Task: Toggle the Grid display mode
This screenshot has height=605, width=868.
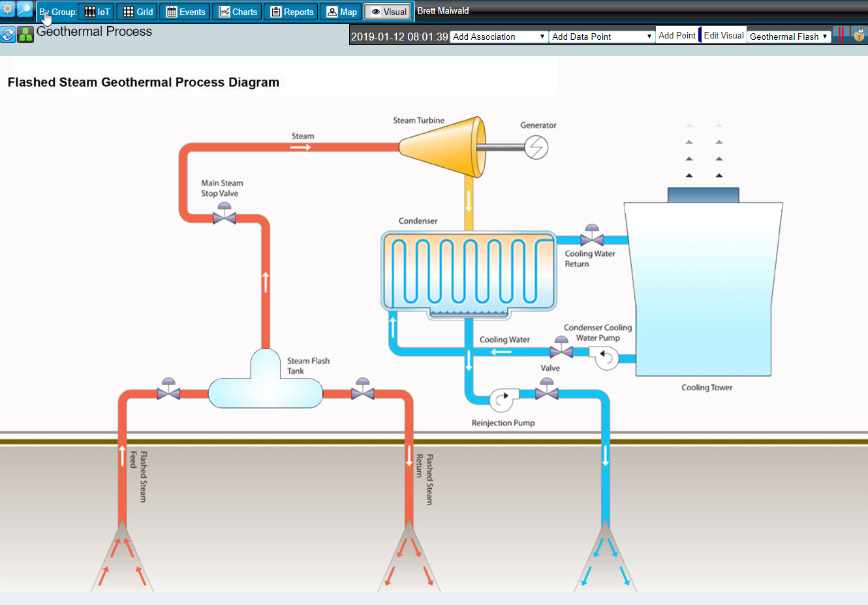Action: pyautogui.click(x=136, y=11)
